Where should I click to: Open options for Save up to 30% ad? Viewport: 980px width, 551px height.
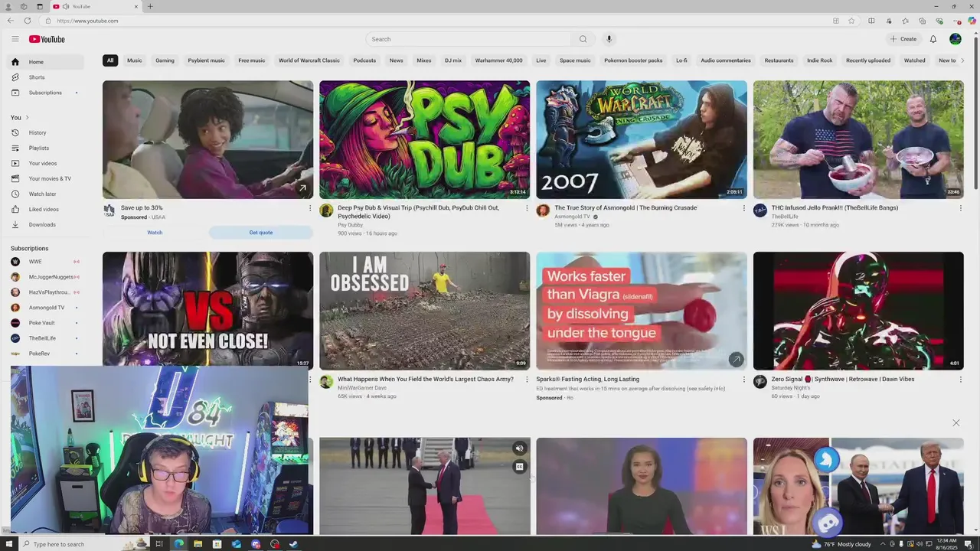pos(310,208)
